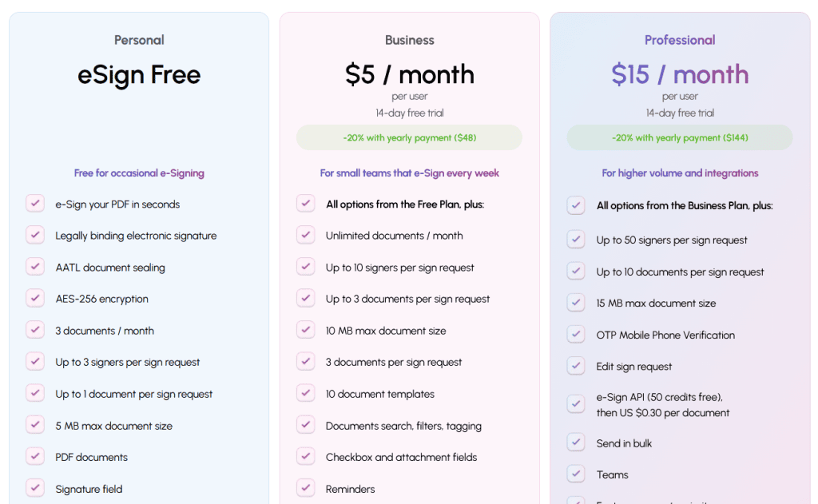
Task: Click checkmark icon beside AATL document sealing
Action: [35, 267]
